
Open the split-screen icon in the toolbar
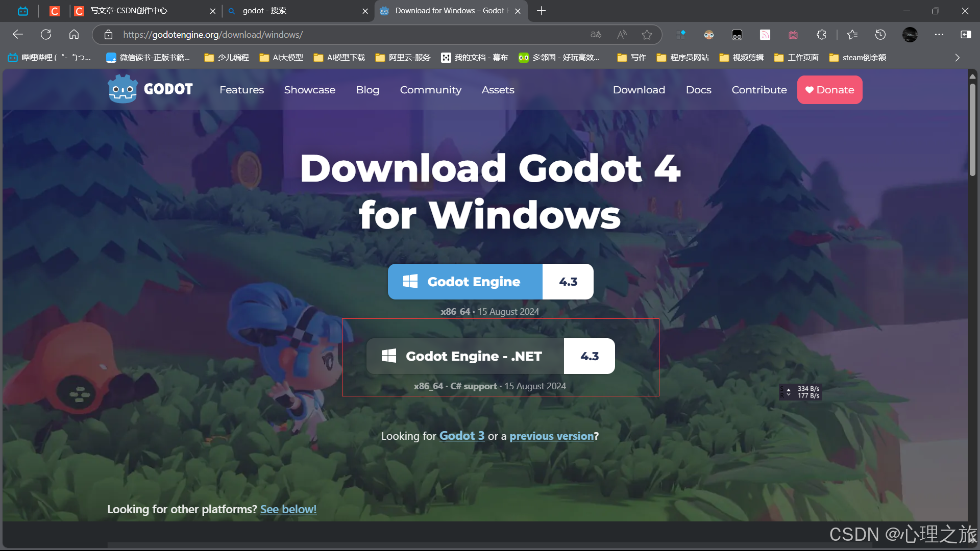click(966, 34)
